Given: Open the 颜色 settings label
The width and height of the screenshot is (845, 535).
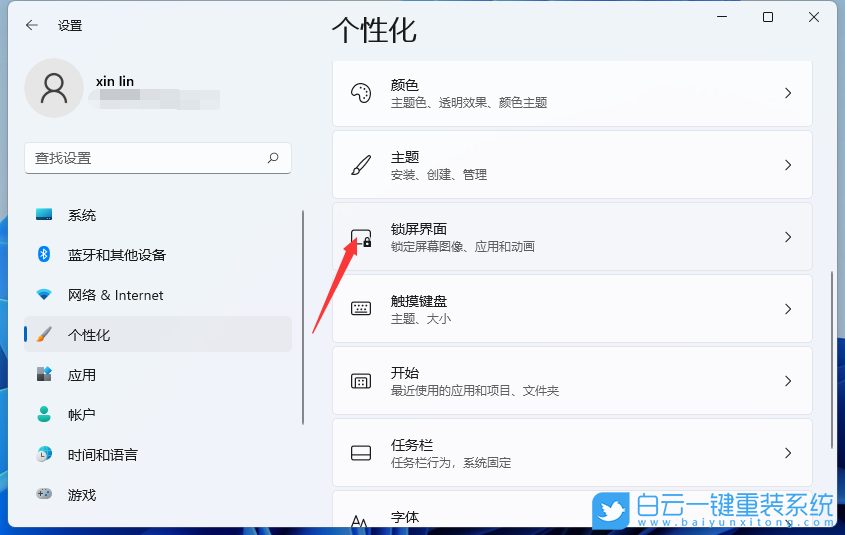Looking at the screenshot, I should [x=405, y=85].
